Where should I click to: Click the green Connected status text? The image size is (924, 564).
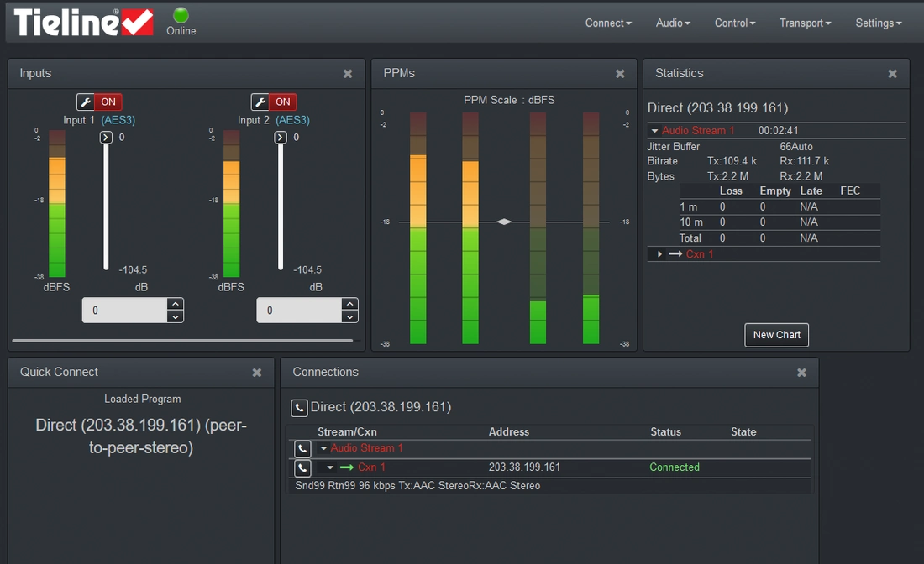pos(675,467)
